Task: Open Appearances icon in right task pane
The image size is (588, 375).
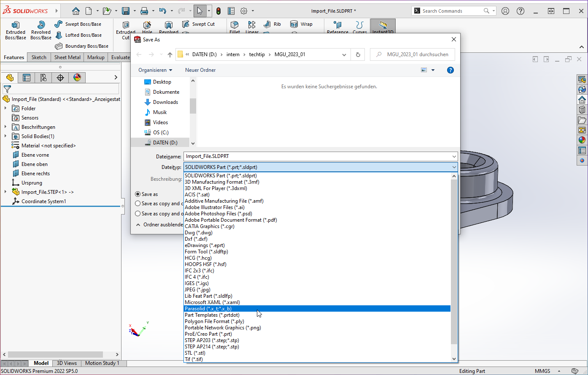Action: 582,140
